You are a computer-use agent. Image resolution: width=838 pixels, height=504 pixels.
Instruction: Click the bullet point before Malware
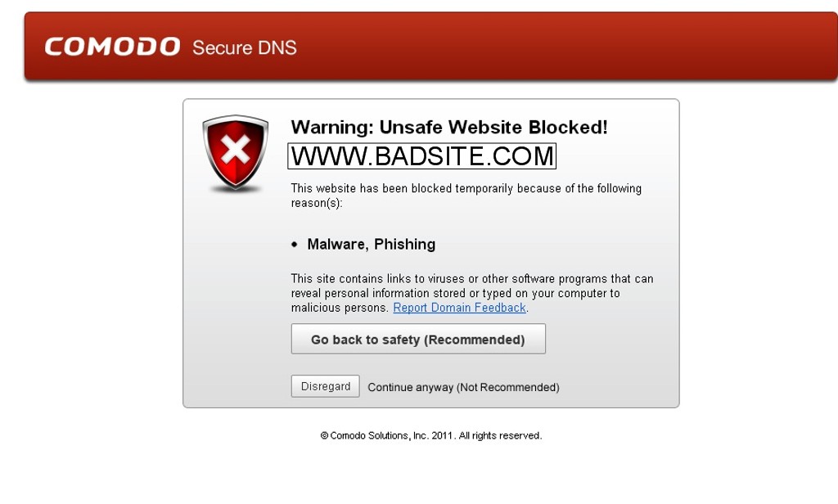click(295, 245)
